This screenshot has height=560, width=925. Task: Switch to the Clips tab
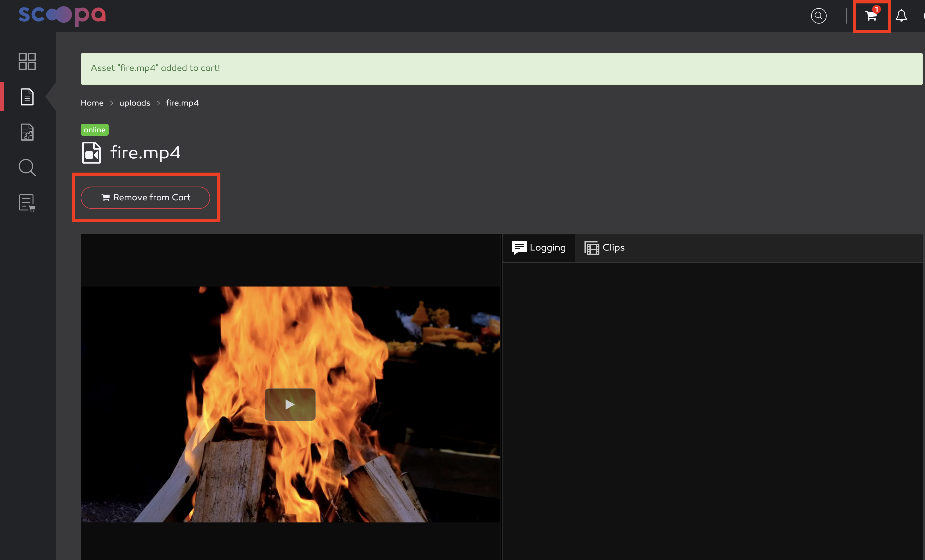(x=604, y=248)
